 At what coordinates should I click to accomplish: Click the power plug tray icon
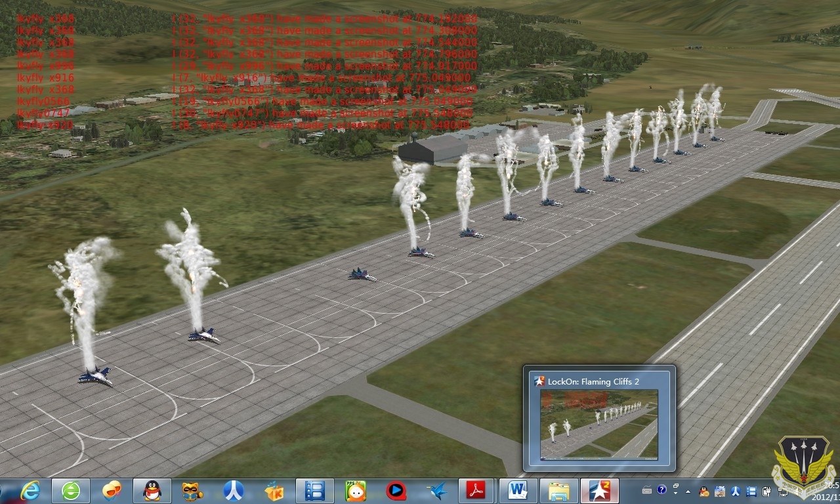pyautogui.click(x=766, y=492)
